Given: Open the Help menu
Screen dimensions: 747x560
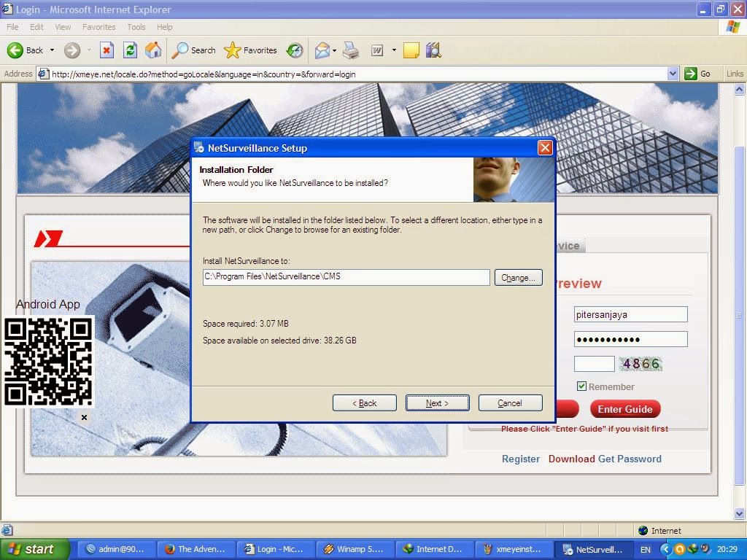Looking at the screenshot, I should (x=164, y=27).
